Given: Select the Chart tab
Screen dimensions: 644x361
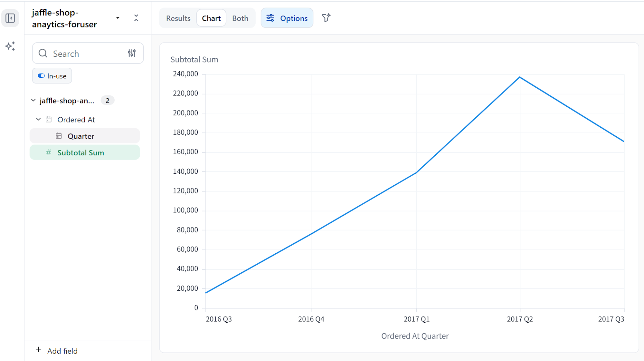Looking at the screenshot, I should [211, 18].
